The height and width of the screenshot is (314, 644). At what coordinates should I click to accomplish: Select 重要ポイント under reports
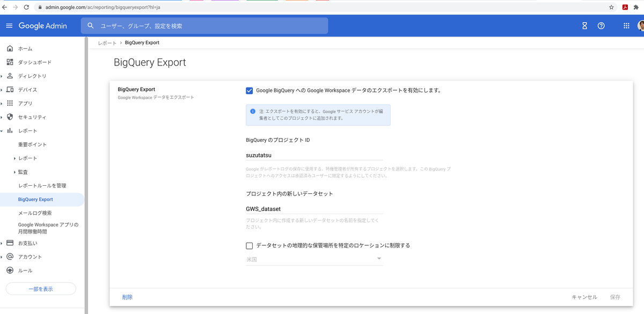pyautogui.click(x=32, y=144)
